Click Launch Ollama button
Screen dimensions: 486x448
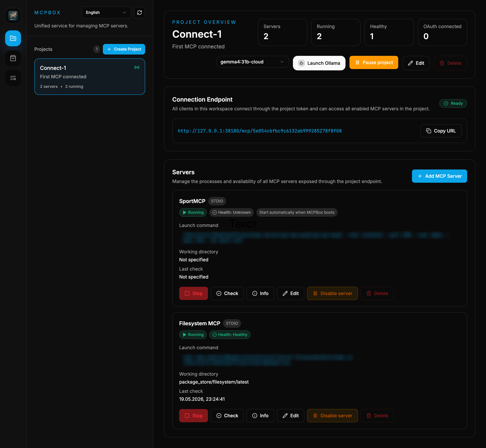click(319, 63)
